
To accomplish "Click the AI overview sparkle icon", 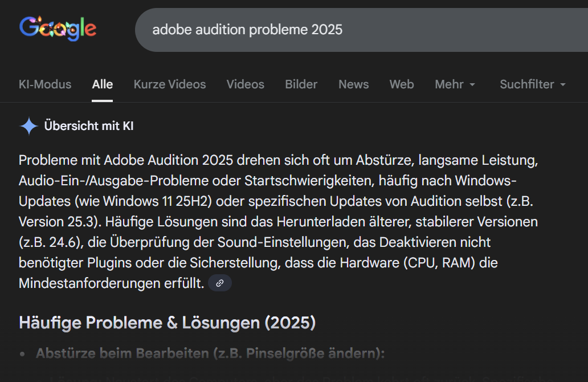I will (28, 126).
